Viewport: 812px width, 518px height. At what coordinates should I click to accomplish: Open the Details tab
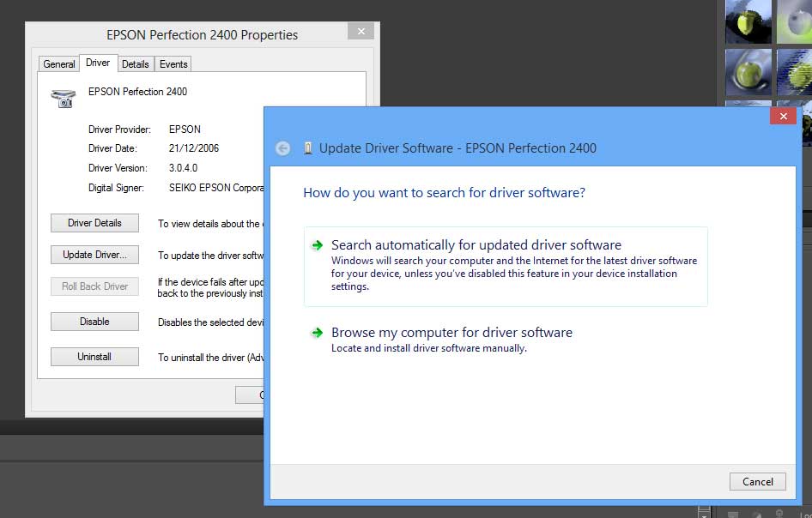[135, 64]
